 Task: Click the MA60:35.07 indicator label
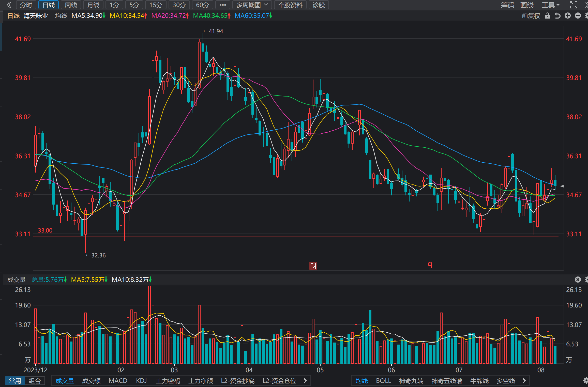click(253, 16)
